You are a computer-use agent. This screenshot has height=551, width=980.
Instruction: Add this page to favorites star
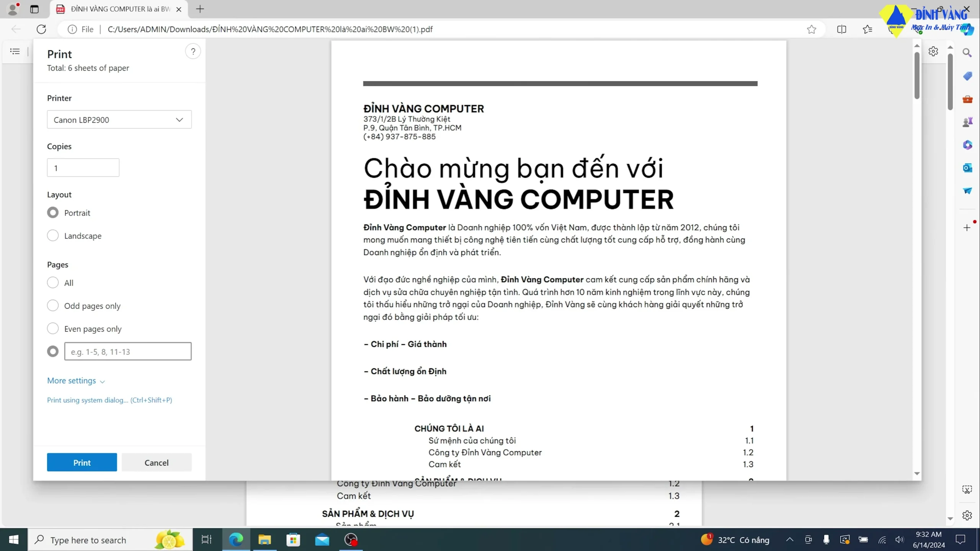coord(811,29)
